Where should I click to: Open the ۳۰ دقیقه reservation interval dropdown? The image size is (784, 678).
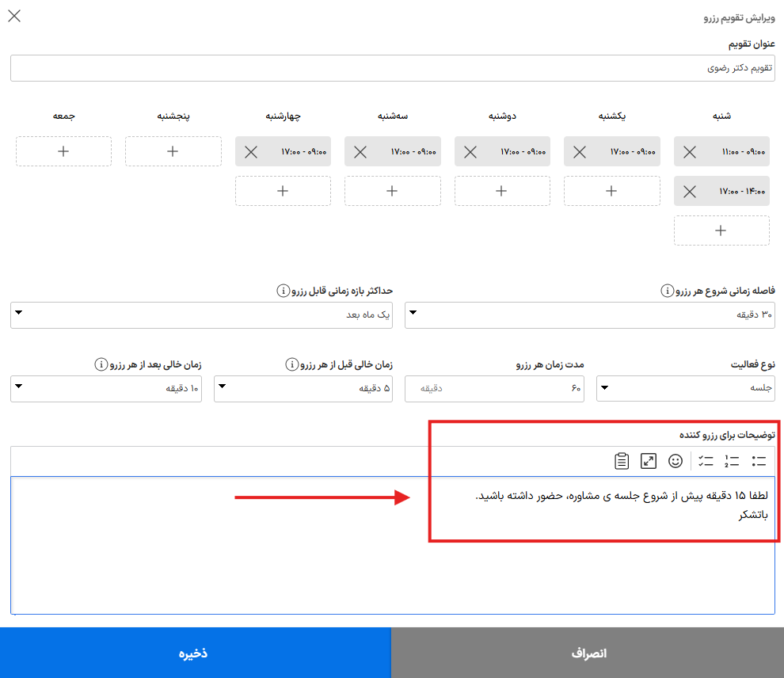(589, 315)
